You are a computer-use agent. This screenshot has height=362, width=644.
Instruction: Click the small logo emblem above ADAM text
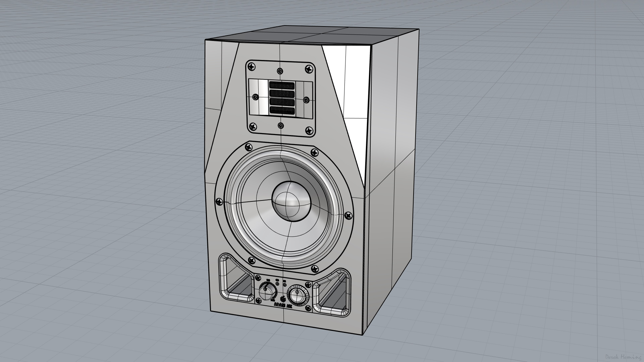coord(283,299)
